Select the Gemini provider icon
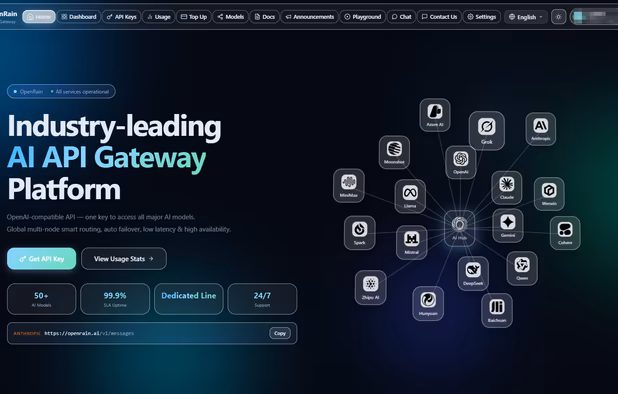Image resolution: width=618 pixels, height=394 pixels. [508, 225]
